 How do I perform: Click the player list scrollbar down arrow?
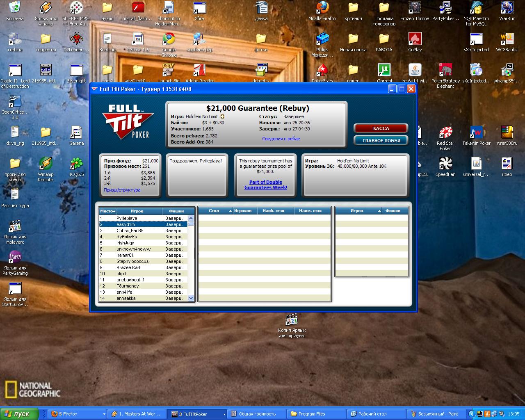tap(191, 298)
